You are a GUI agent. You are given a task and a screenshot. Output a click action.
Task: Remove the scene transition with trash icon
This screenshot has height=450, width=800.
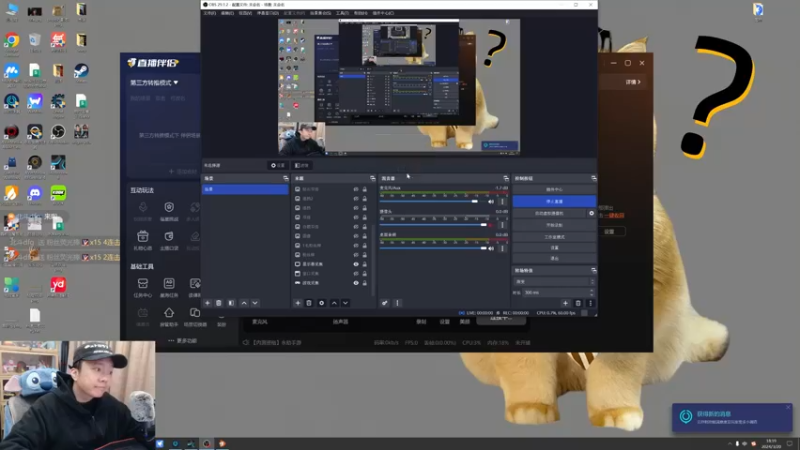578,303
